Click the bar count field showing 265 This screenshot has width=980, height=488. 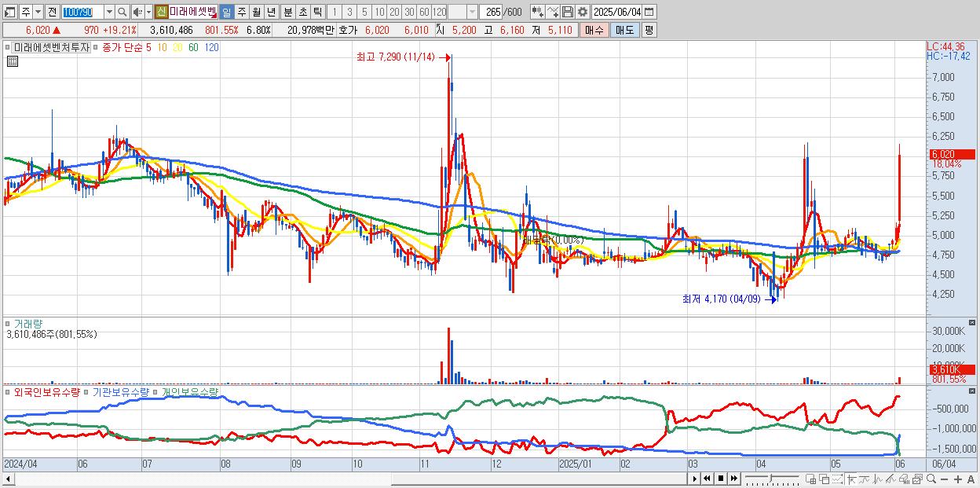[x=491, y=12]
